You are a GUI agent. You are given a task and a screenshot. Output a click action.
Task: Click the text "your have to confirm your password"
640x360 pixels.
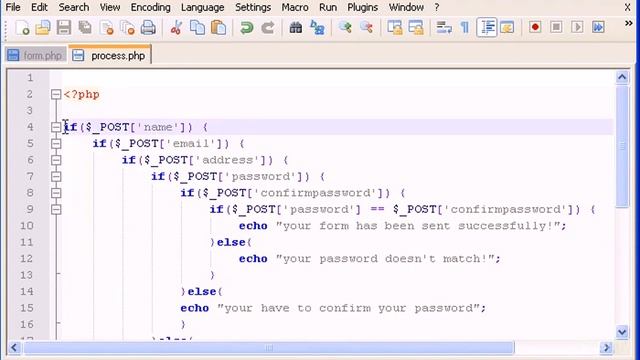coord(349,308)
